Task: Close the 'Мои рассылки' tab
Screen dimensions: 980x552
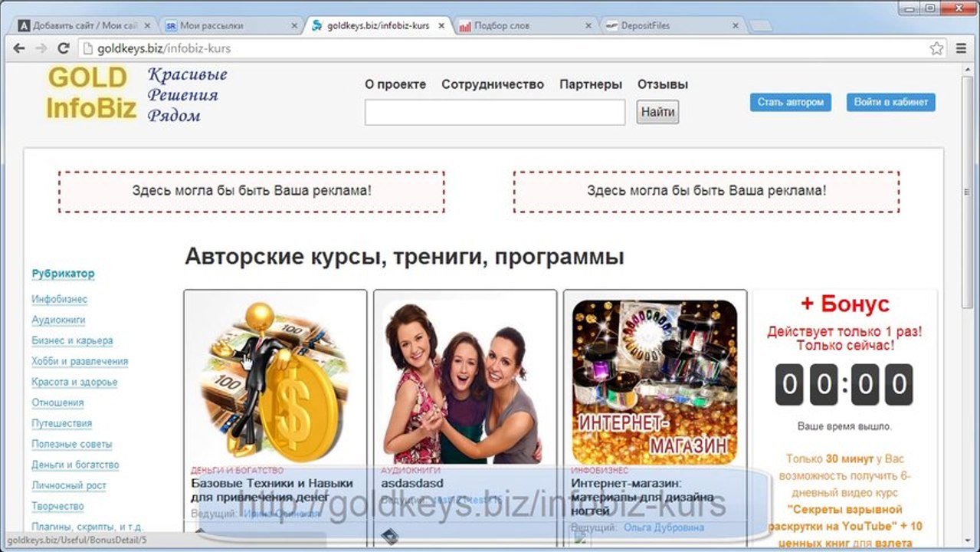Action: [294, 25]
